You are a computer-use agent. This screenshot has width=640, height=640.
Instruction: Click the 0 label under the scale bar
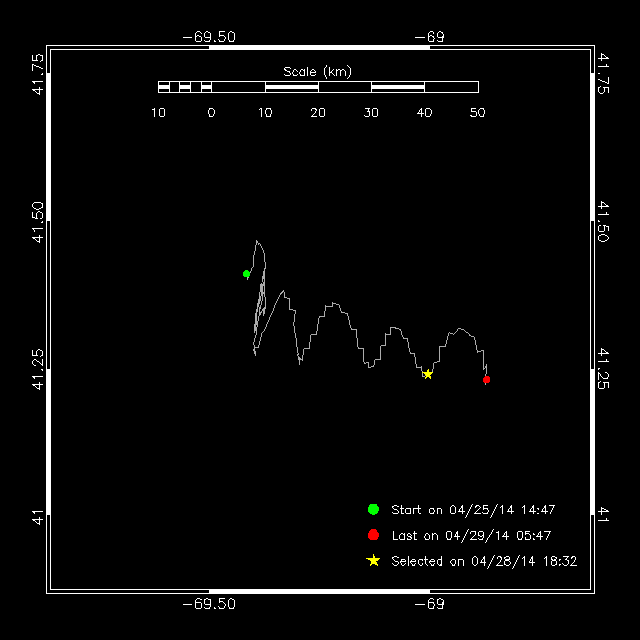pos(211,112)
